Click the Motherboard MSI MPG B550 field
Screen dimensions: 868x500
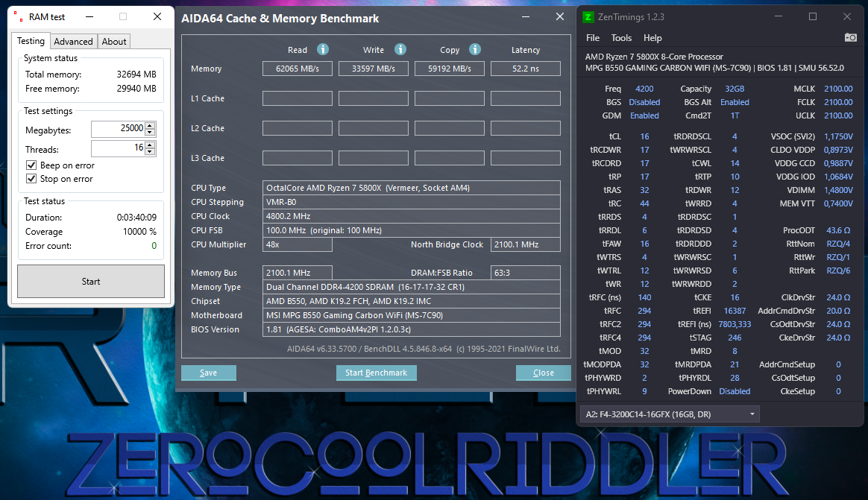[x=412, y=315]
